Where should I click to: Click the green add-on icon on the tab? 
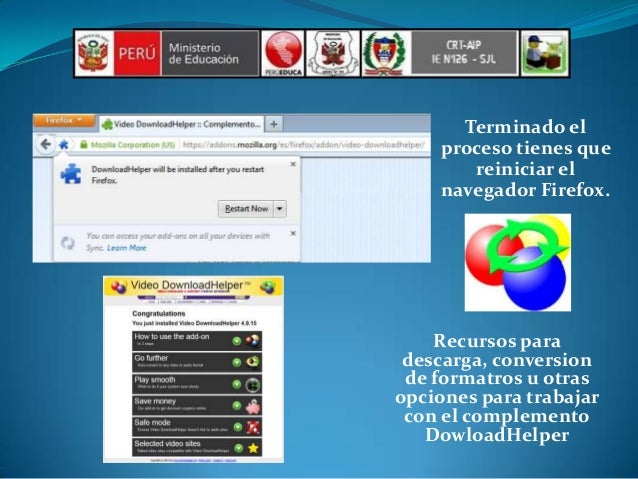107,125
